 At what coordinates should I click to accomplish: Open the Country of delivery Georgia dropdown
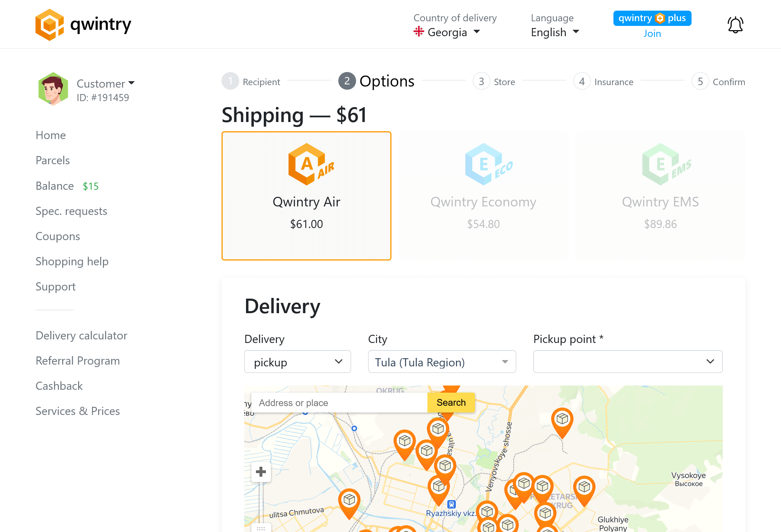click(x=447, y=32)
